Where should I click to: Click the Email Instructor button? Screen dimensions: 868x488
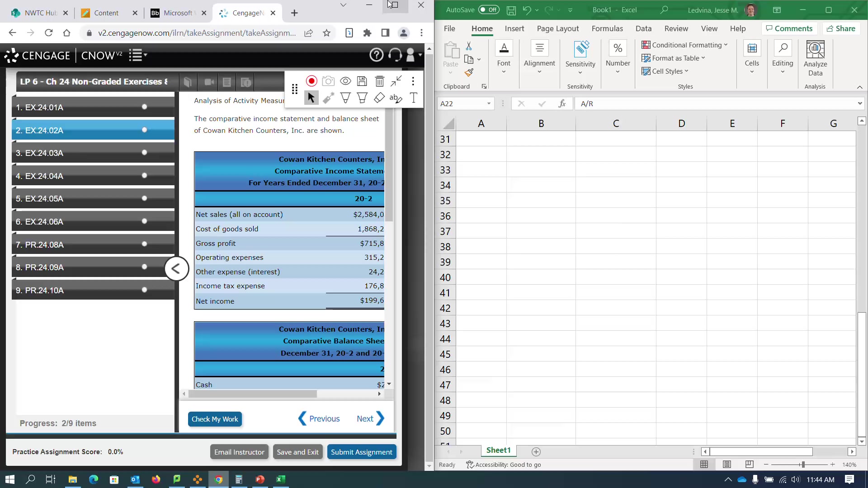pos(239,452)
